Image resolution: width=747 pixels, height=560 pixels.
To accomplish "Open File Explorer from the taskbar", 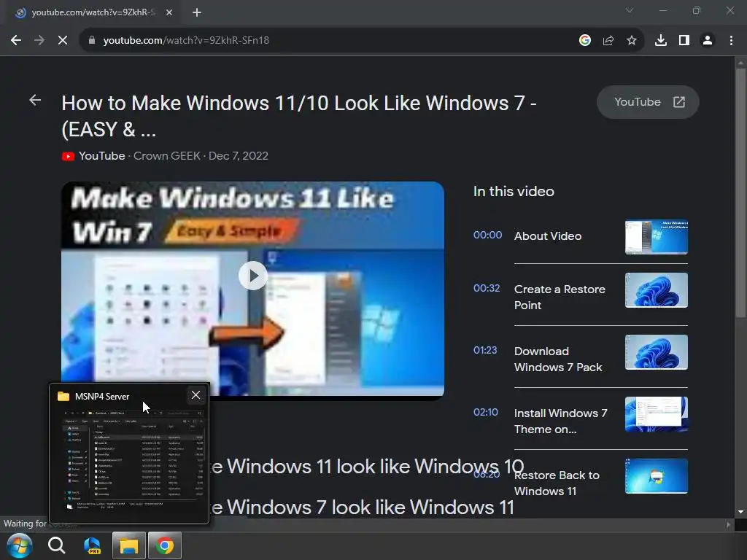I will click(x=128, y=545).
